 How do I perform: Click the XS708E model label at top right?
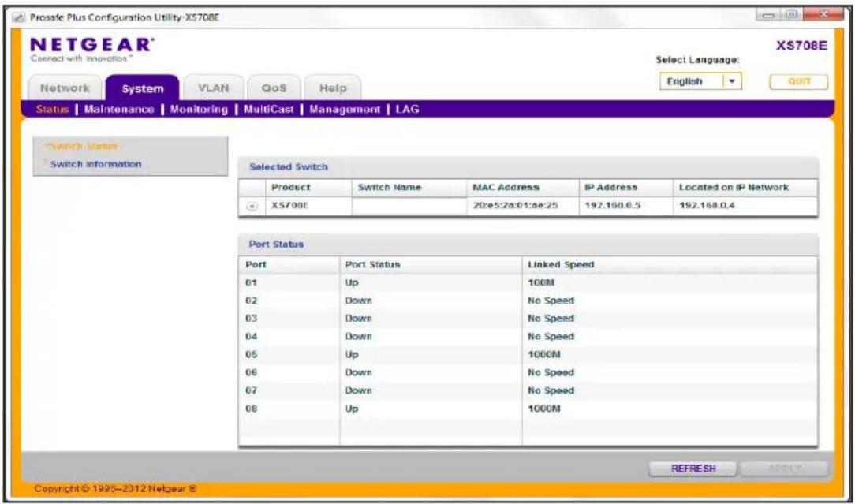pyautogui.click(x=801, y=46)
